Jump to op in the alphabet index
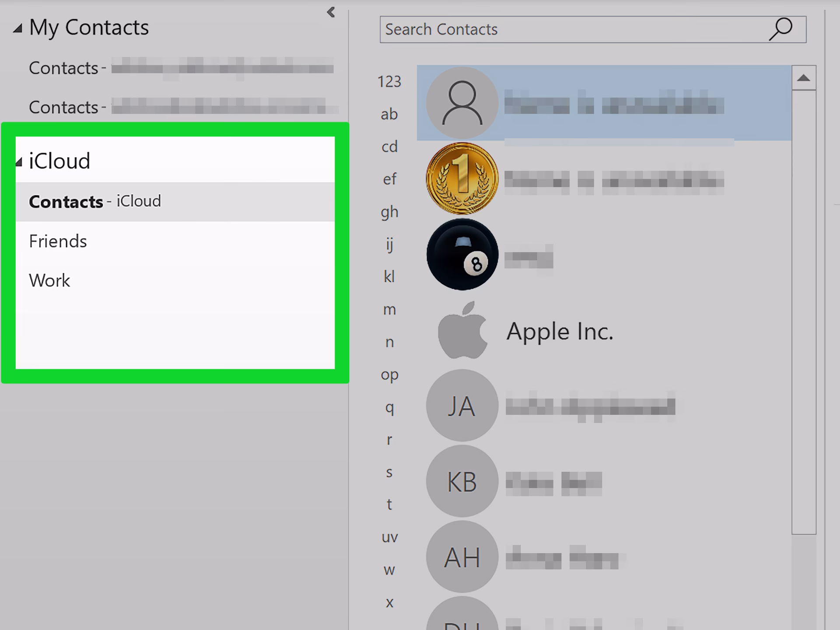Screen dimensions: 840x630 point(389,375)
